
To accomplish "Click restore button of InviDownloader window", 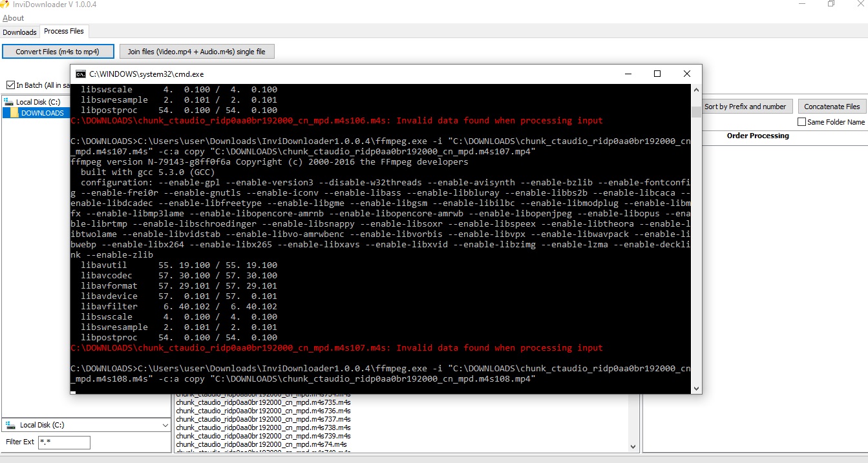I will pyautogui.click(x=831, y=4).
